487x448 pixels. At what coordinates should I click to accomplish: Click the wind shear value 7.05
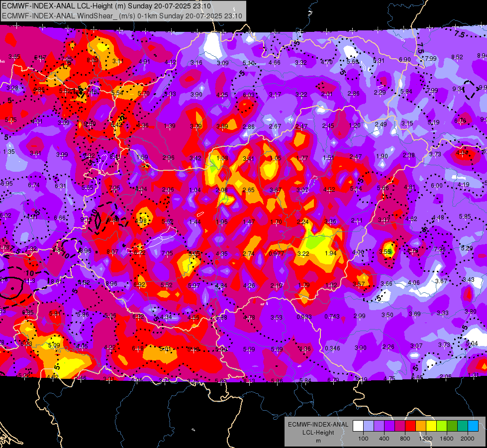pyautogui.click(x=167, y=253)
